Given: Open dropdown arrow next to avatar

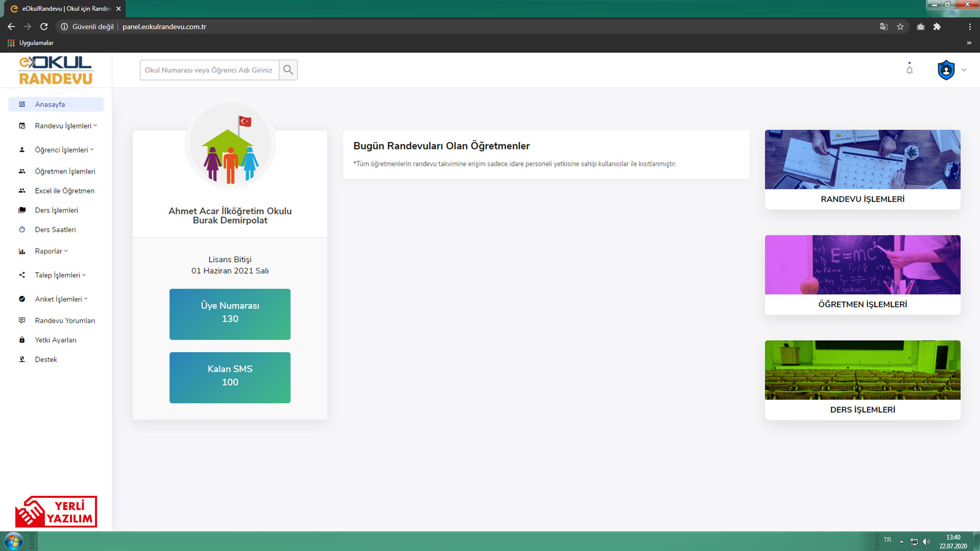Looking at the screenshot, I should (x=964, y=70).
